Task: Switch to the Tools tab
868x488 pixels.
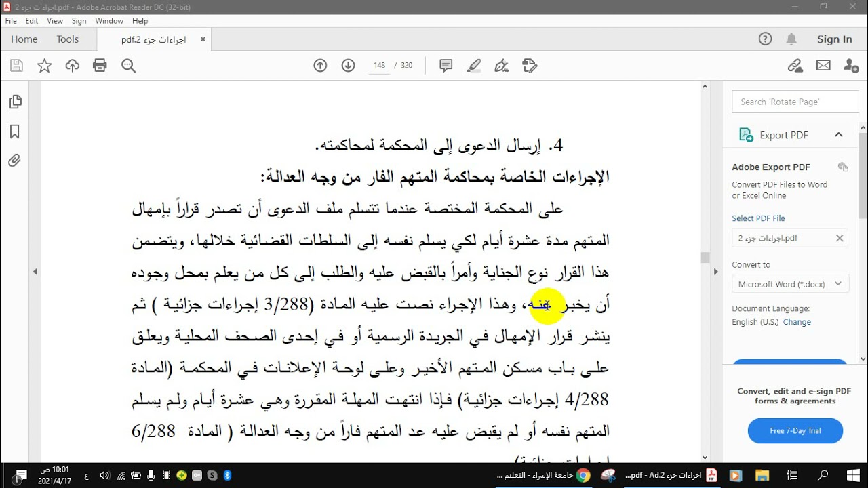Action: (68, 39)
